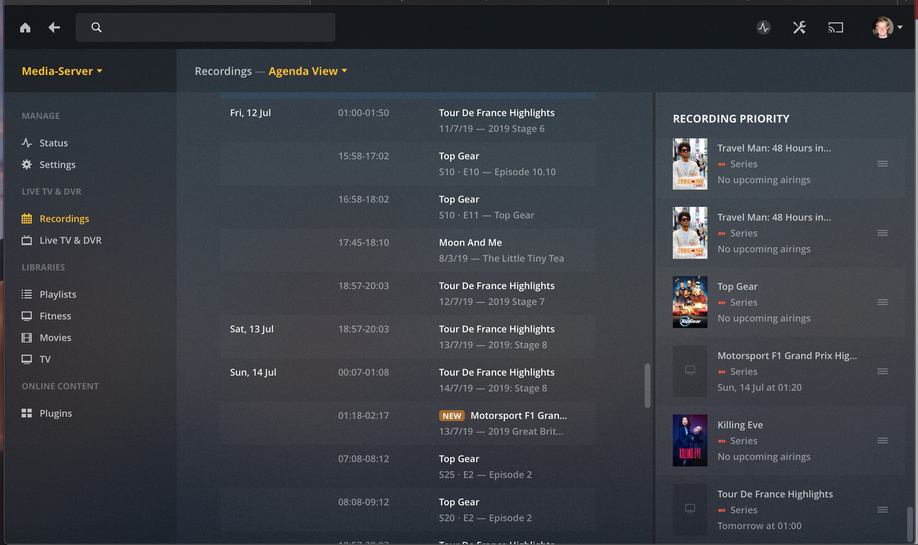Open Status in the sidebar
The image size is (918, 545).
[x=53, y=143]
